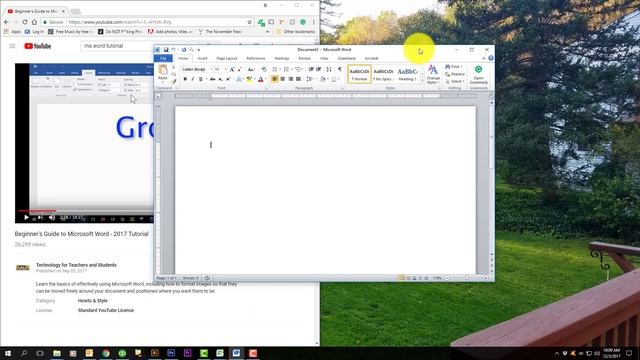Click Replace in the Editing group

pyautogui.click(x=455, y=74)
